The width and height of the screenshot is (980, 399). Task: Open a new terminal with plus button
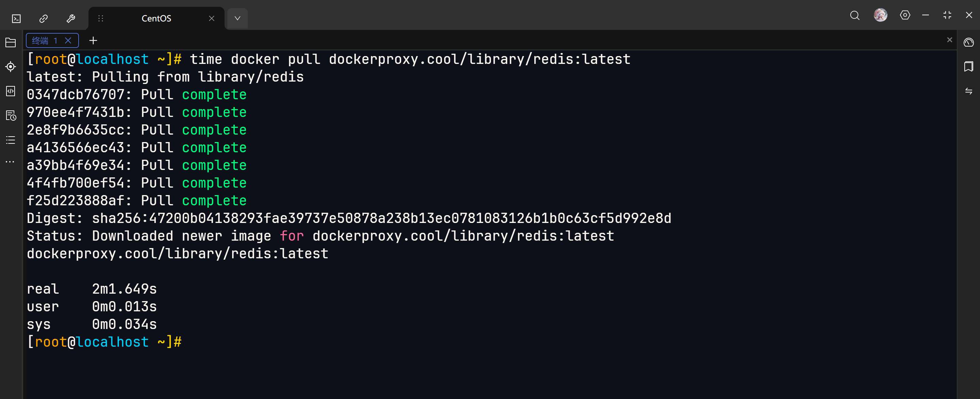93,40
